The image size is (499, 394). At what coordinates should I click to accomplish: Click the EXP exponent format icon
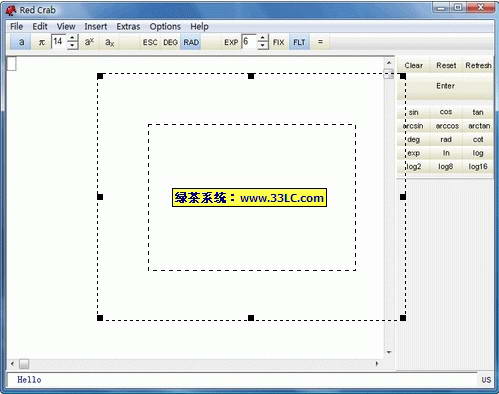[x=231, y=42]
